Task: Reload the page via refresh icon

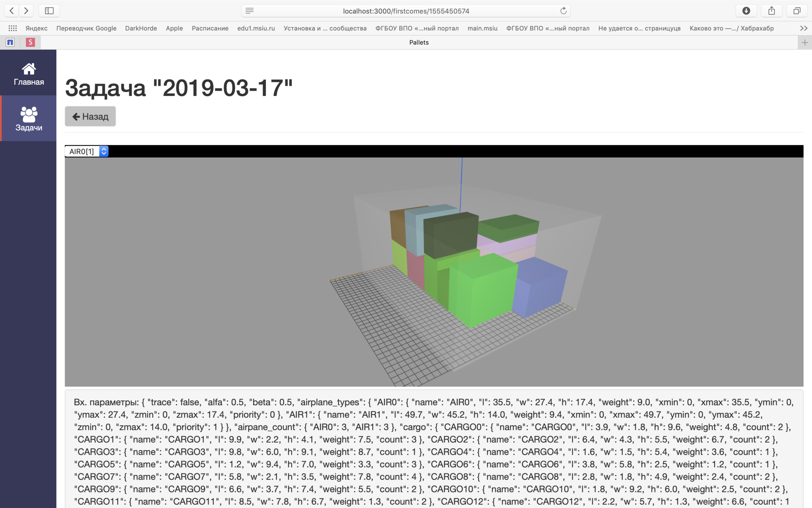Action: [x=563, y=11]
